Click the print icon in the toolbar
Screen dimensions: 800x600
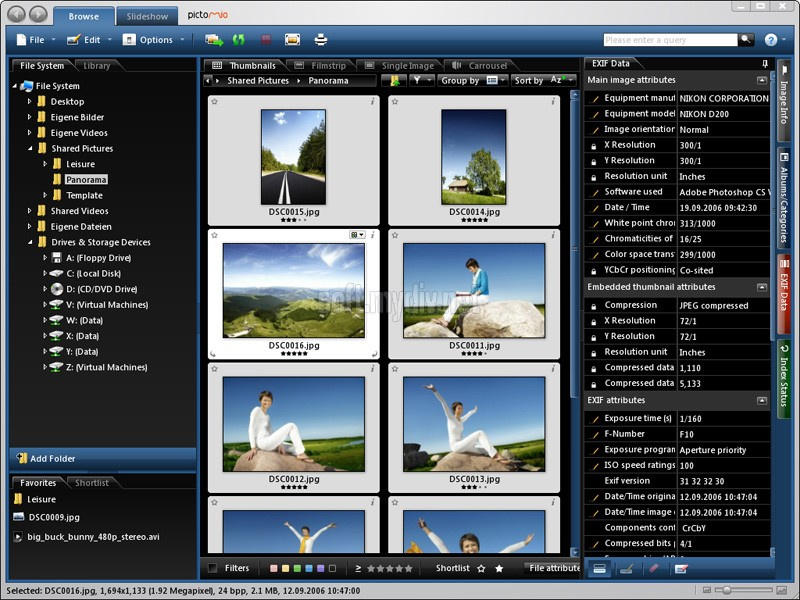click(320, 40)
